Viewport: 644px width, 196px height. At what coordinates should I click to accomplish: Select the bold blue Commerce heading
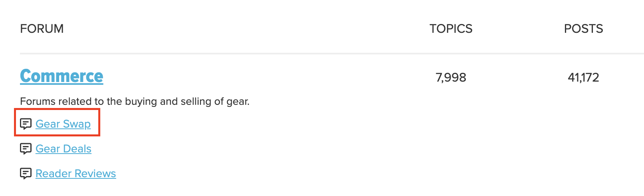(x=62, y=76)
